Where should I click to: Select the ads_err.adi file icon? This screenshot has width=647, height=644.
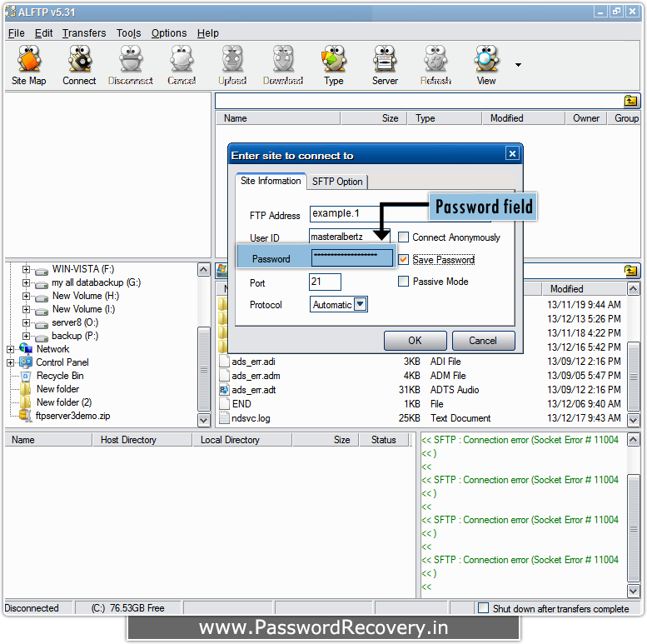(224, 362)
